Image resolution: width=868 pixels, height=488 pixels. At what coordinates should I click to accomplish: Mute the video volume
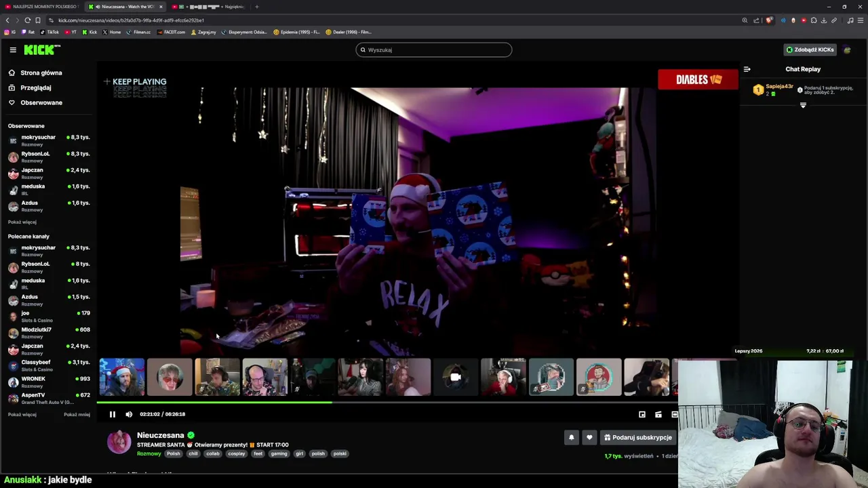coord(129,414)
